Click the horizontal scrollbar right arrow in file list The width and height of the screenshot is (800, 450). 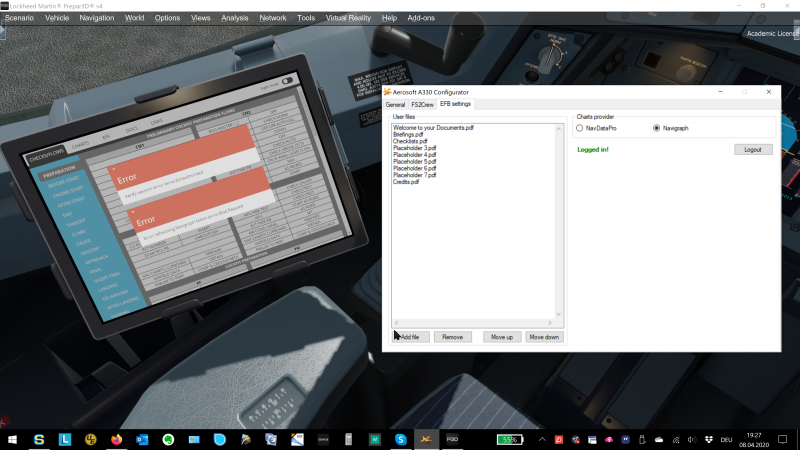[550, 323]
